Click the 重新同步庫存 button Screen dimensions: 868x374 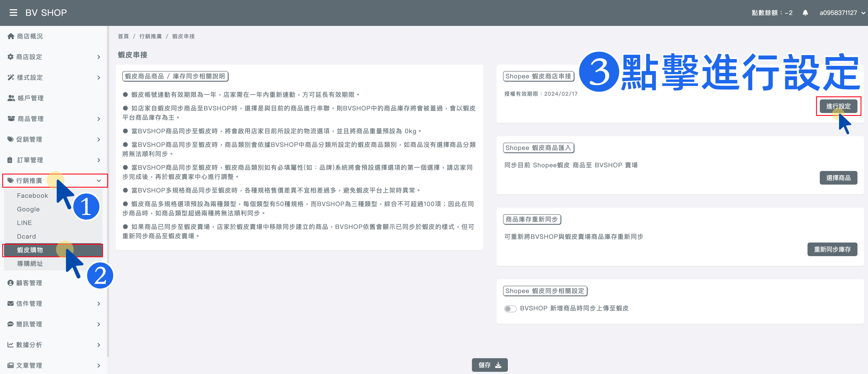(x=832, y=250)
